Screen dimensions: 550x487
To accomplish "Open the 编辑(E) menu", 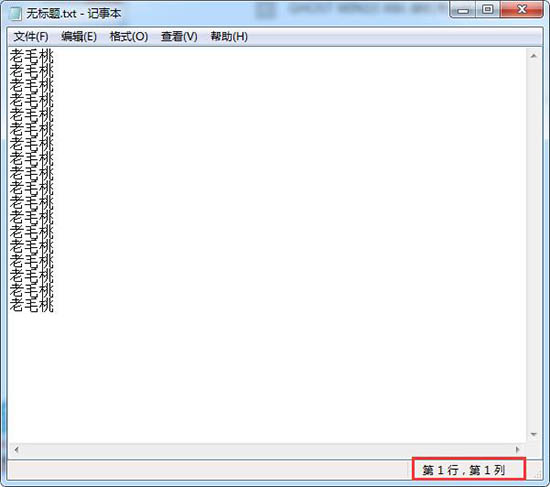I will point(79,36).
